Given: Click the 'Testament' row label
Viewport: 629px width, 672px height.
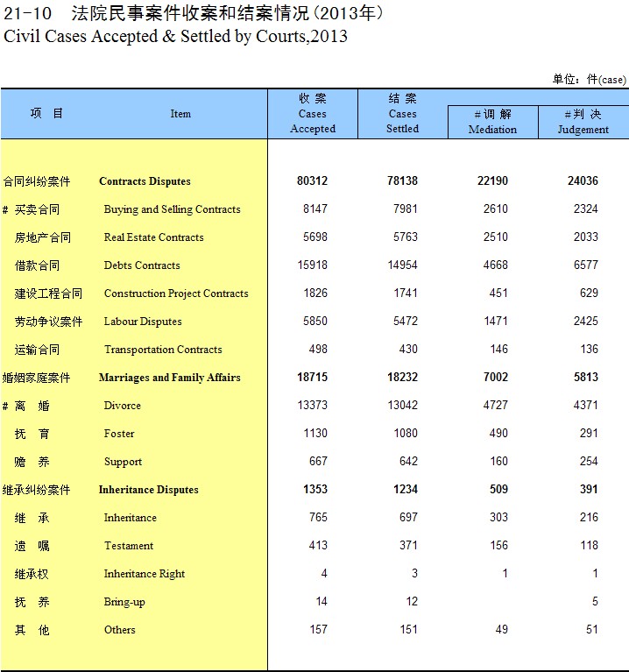Looking at the screenshot, I should [x=129, y=546].
